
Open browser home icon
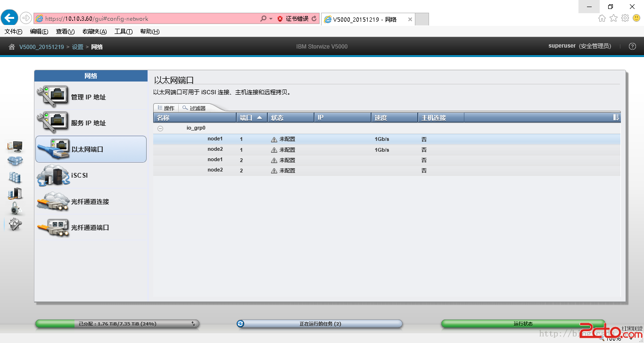tap(602, 18)
